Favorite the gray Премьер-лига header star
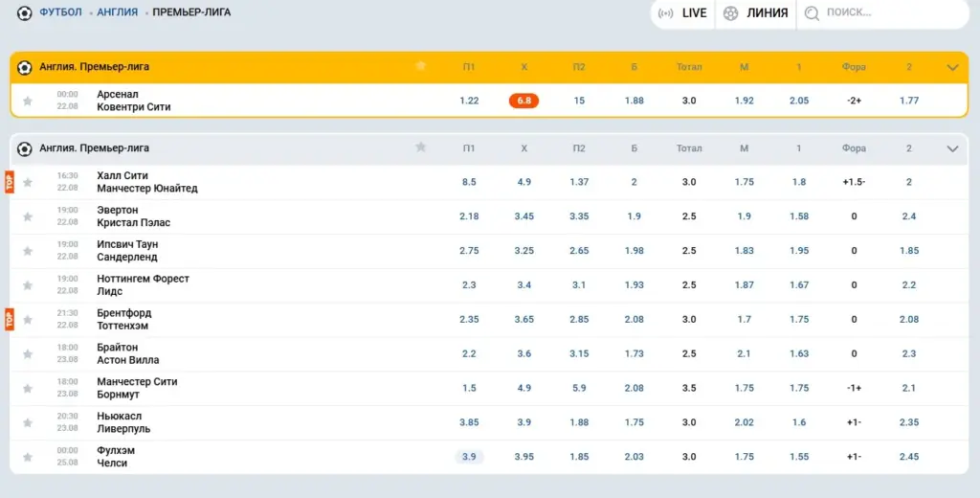Screen dimensions: 980x498 421,147
